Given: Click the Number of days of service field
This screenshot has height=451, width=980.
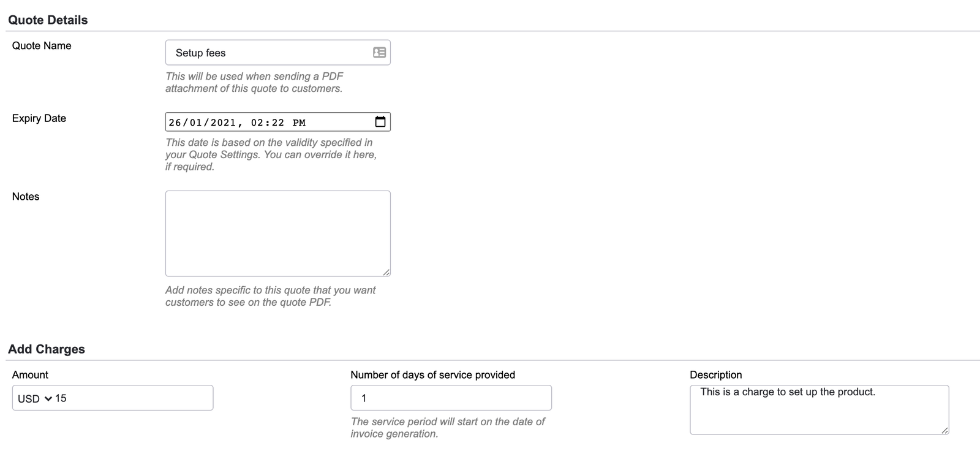Looking at the screenshot, I should [x=451, y=398].
